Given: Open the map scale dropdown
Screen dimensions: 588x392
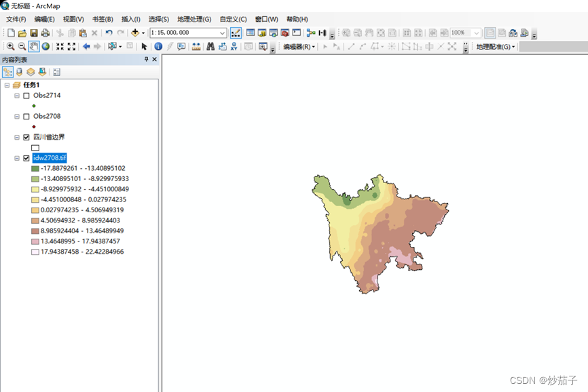Looking at the screenshot, I should tap(223, 33).
